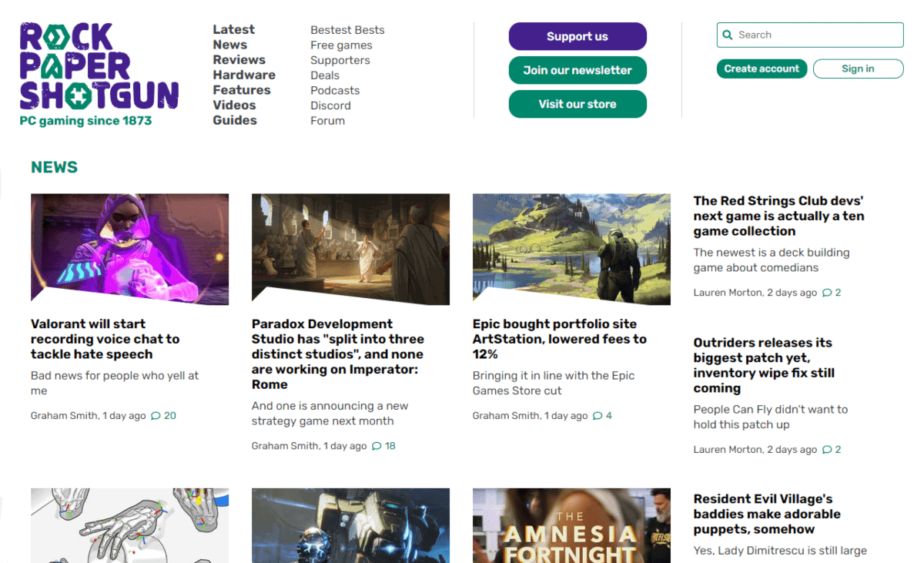
Task: Click the comment icon on the Epic ArtStation story
Action: tap(601, 415)
